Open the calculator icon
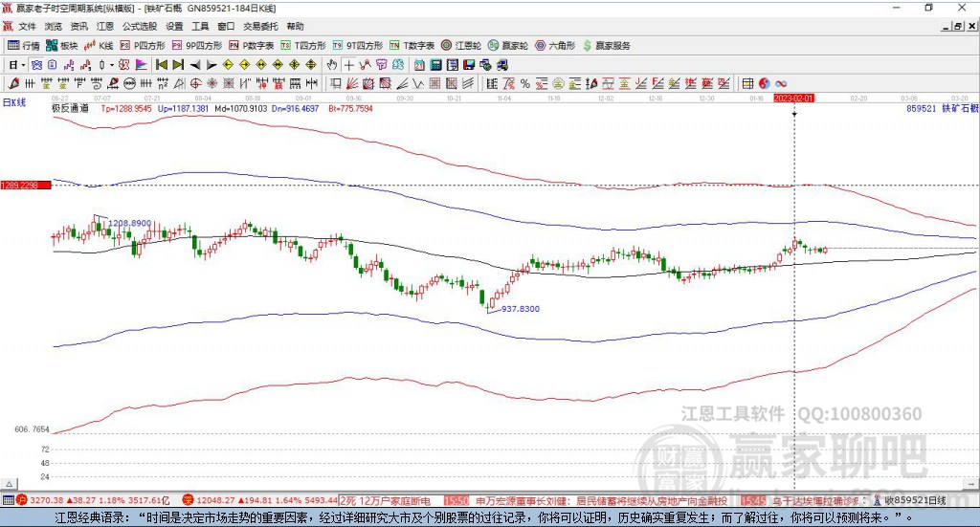The height and width of the screenshot is (527, 980). 435,65
